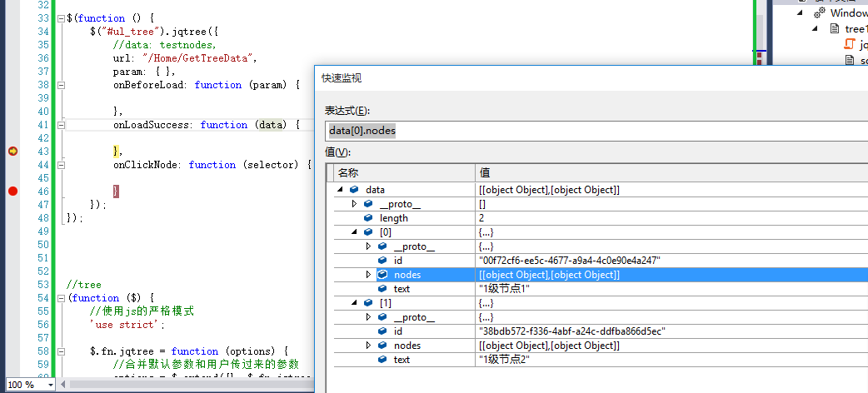Fold the onBeforeLoad function at line 38
Viewport: 868px width, 393px height.
click(61, 85)
